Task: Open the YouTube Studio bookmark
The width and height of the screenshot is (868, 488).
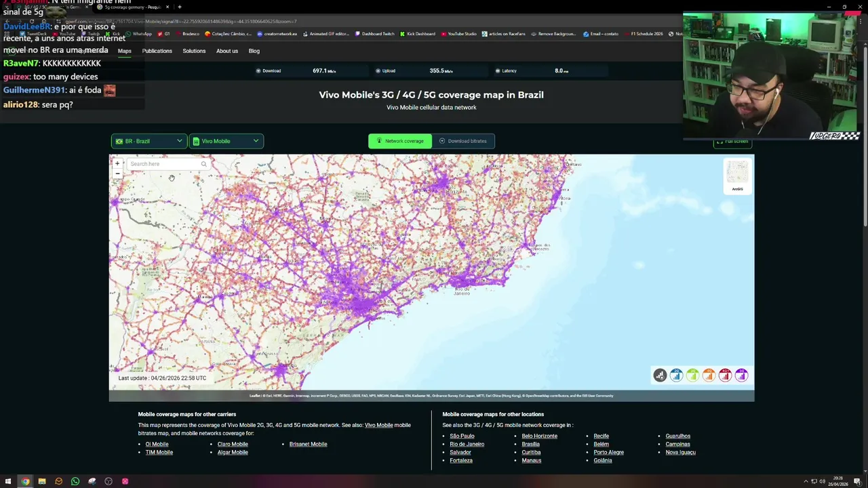Action: 459,34
